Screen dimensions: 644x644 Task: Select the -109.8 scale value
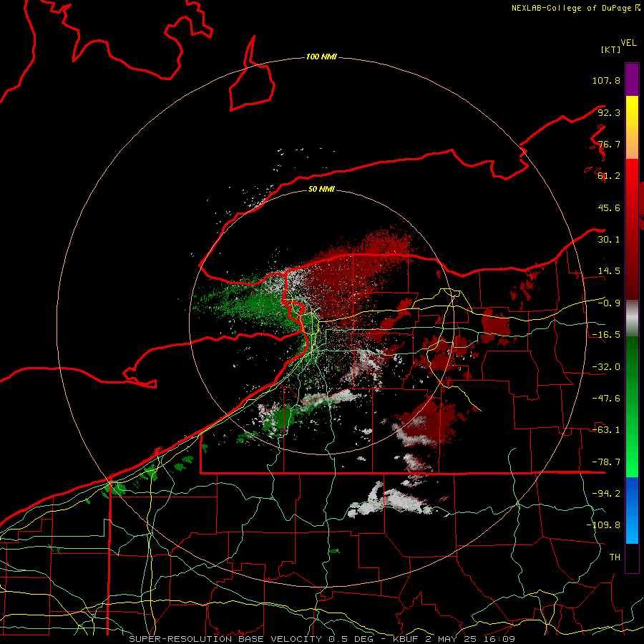click(x=603, y=525)
